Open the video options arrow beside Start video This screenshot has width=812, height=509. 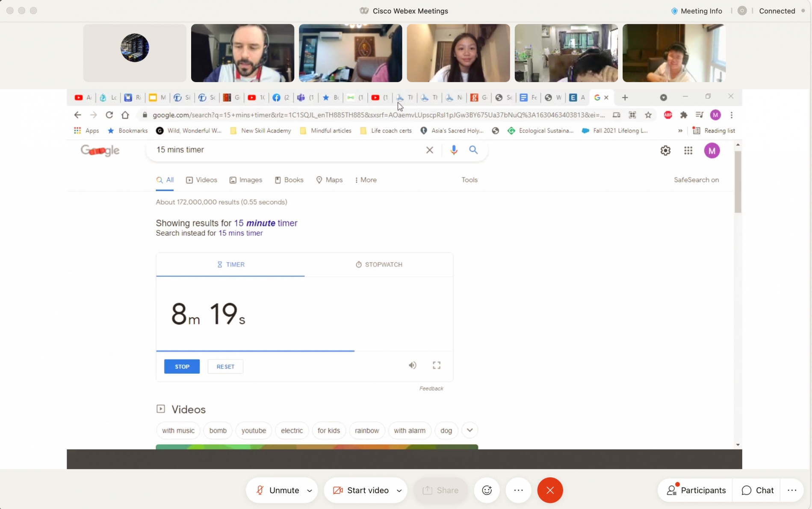399,491
